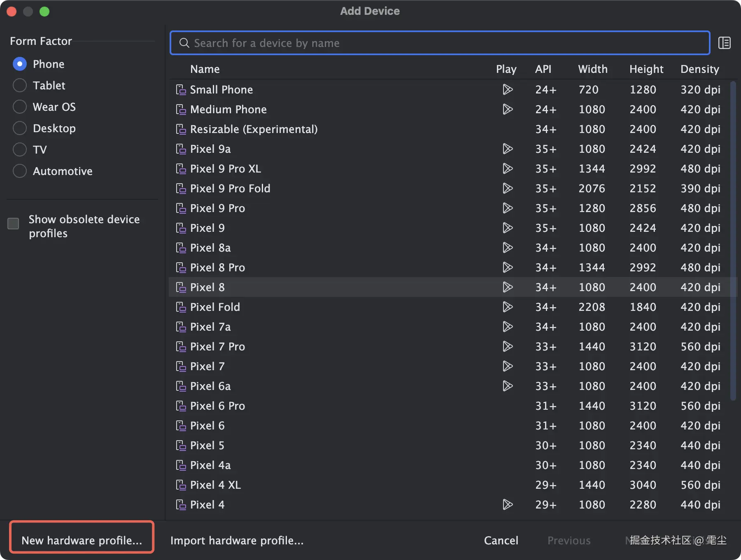Enable Show obsolete device profiles
The image size is (741, 560).
click(13, 224)
